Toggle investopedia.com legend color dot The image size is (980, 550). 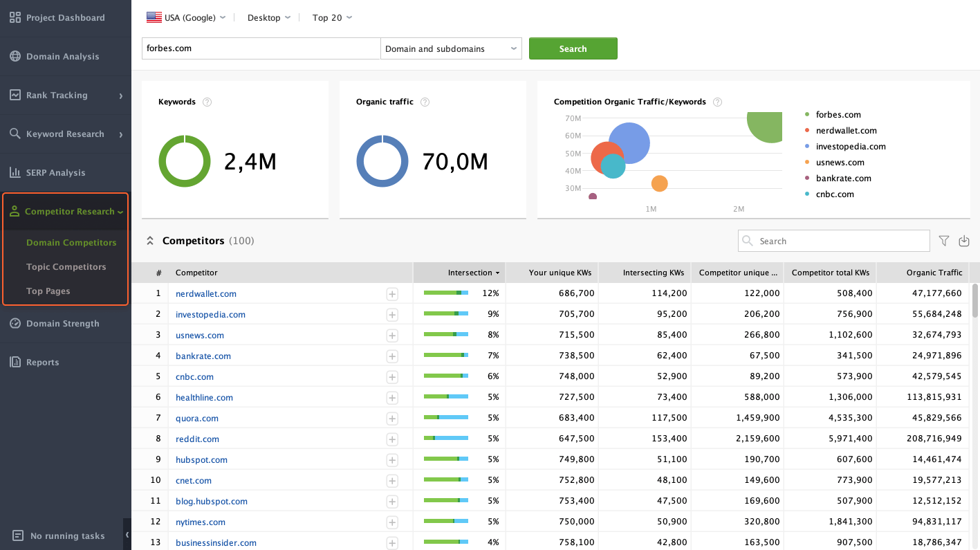tap(807, 147)
